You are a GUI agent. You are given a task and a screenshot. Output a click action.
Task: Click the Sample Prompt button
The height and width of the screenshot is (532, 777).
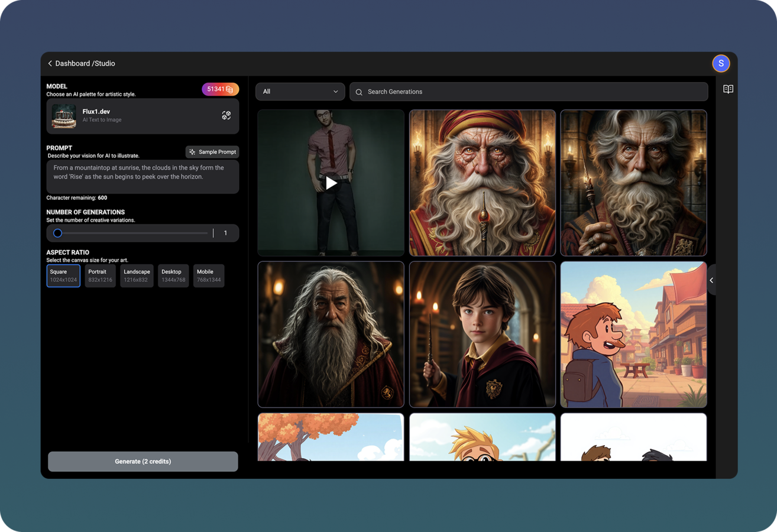coord(212,152)
